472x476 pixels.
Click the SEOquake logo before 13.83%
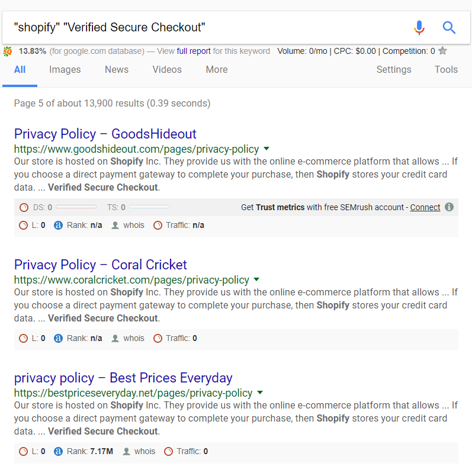(8, 52)
